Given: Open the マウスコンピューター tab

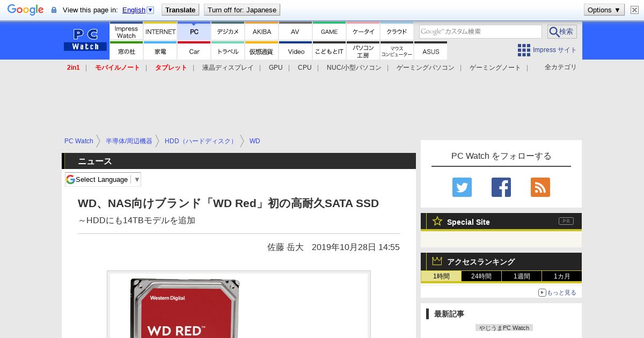Looking at the screenshot, I should pyautogui.click(x=397, y=51).
